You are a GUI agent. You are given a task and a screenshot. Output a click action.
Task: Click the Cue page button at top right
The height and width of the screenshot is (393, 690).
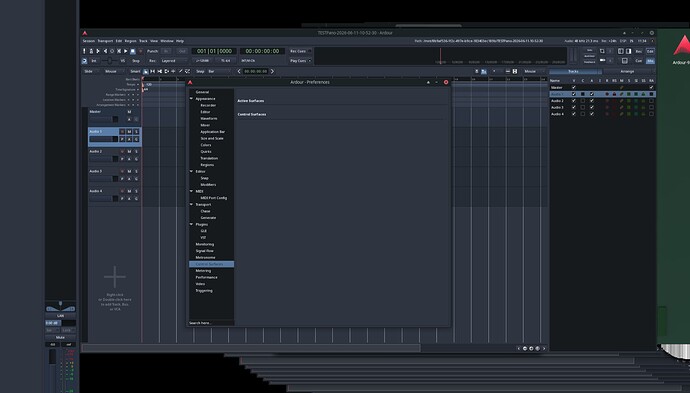(x=639, y=61)
